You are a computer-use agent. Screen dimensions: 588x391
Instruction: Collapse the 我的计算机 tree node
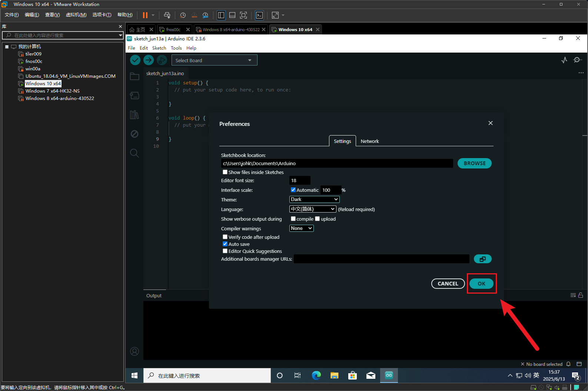point(7,47)
